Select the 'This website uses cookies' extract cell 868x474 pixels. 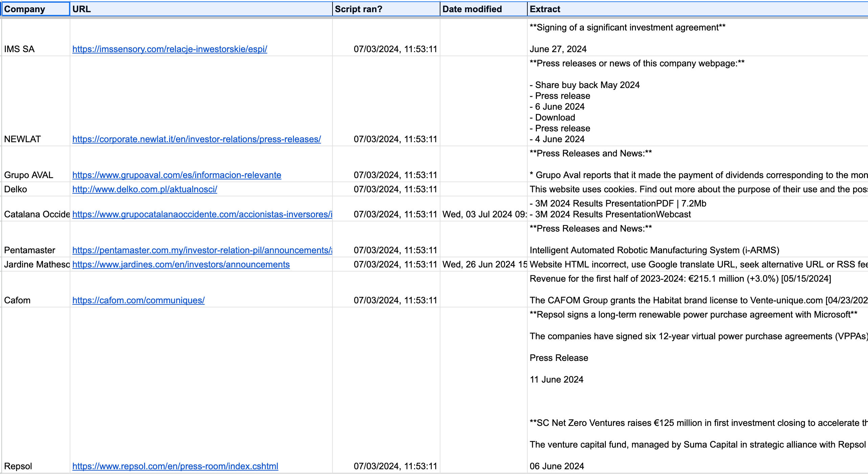pos(698,189)
